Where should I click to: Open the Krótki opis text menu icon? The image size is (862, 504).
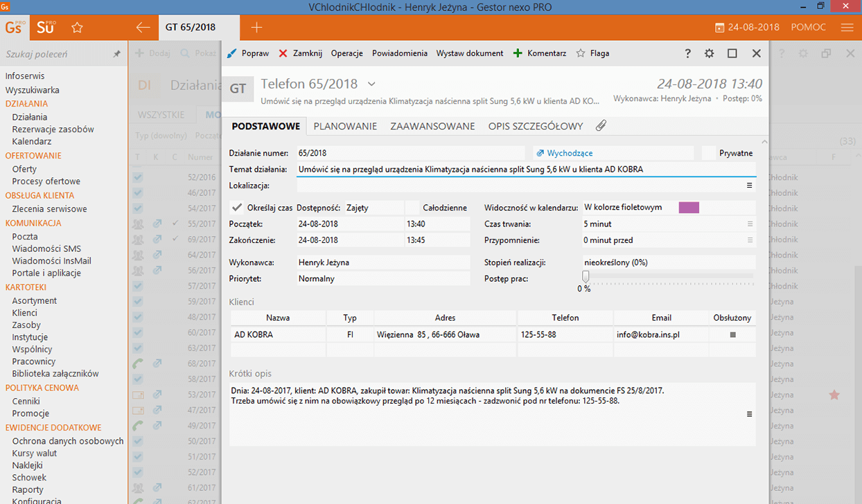coord(749,414)
